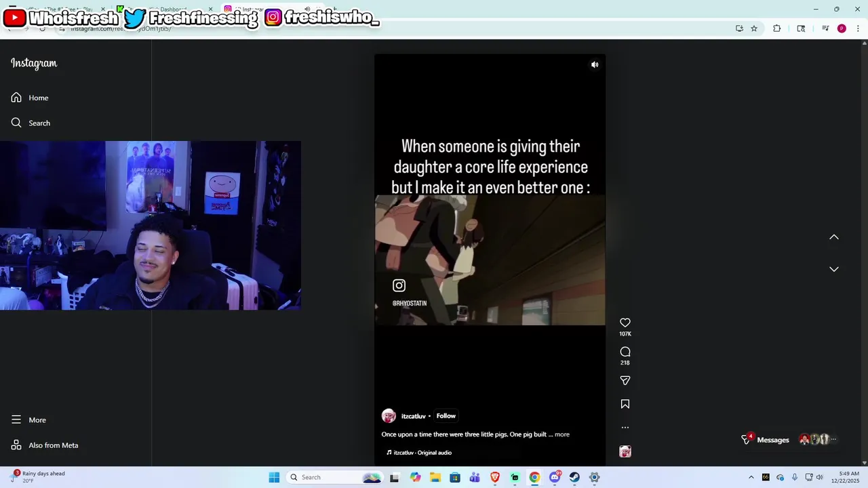The width and height of the screenshot is (868, 488).
Task: Open the itzcatluv profile username link
Action: point(414,416)
